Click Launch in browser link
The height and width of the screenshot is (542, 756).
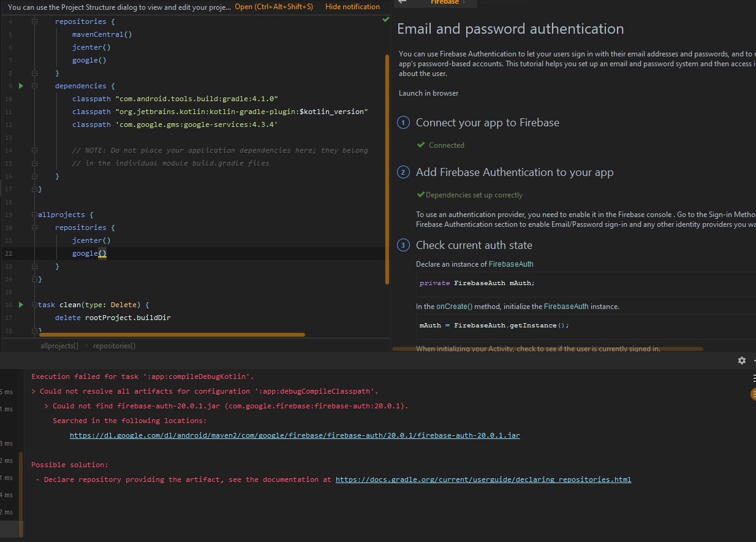428,93
